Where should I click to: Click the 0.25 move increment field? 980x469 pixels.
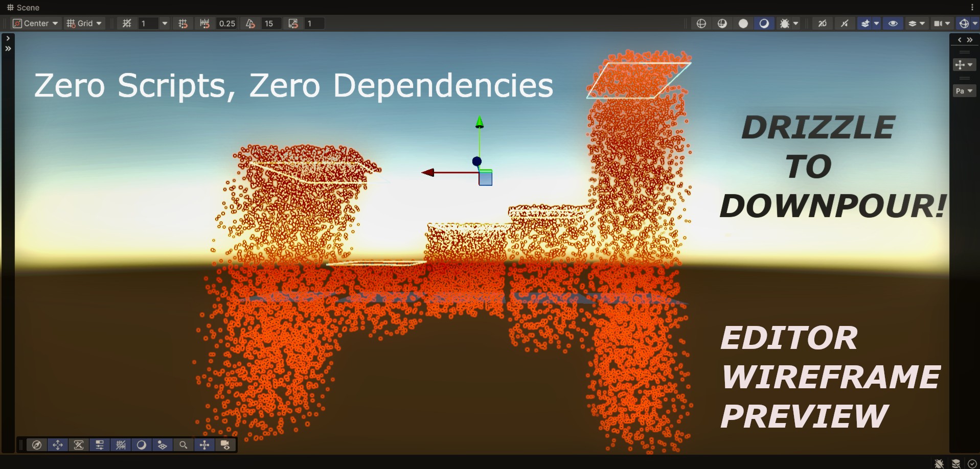[227, 24]
